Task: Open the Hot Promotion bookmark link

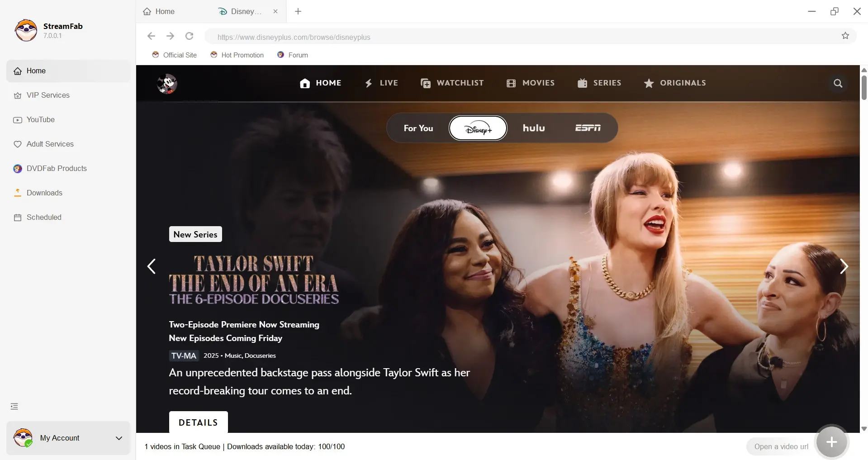Action: click(237, 55)
